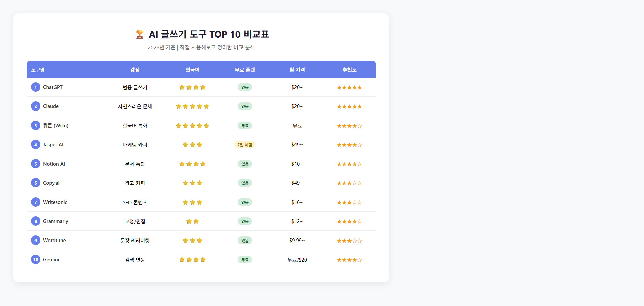
Task: Expand the 추천도 column header
Action: 349,70
